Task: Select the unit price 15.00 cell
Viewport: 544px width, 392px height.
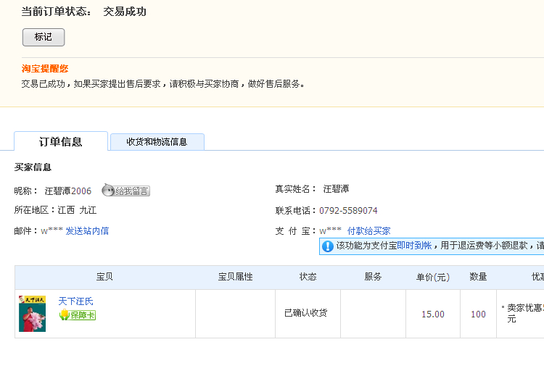Action: coord(433,314)
